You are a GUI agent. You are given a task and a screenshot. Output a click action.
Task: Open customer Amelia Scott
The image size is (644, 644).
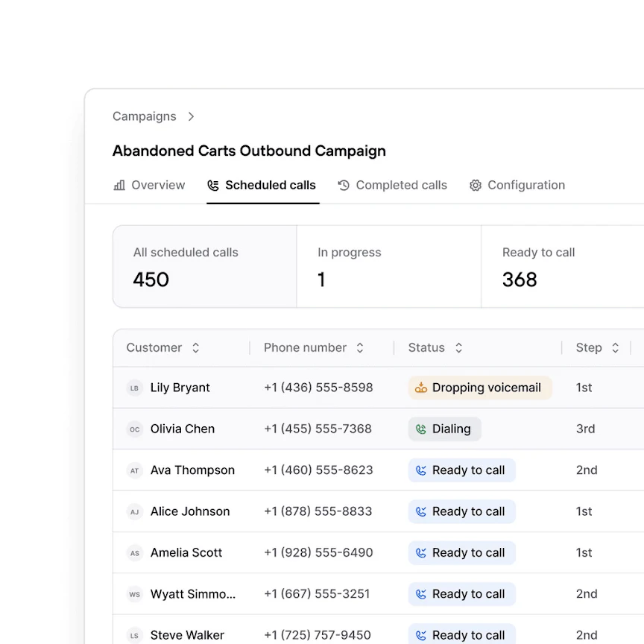tap(186, 553)
